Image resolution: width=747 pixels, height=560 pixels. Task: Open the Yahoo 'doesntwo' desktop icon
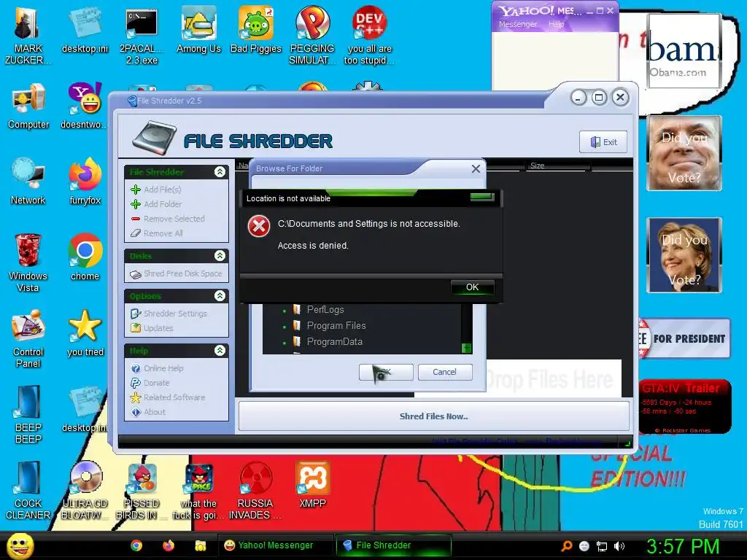85,106
